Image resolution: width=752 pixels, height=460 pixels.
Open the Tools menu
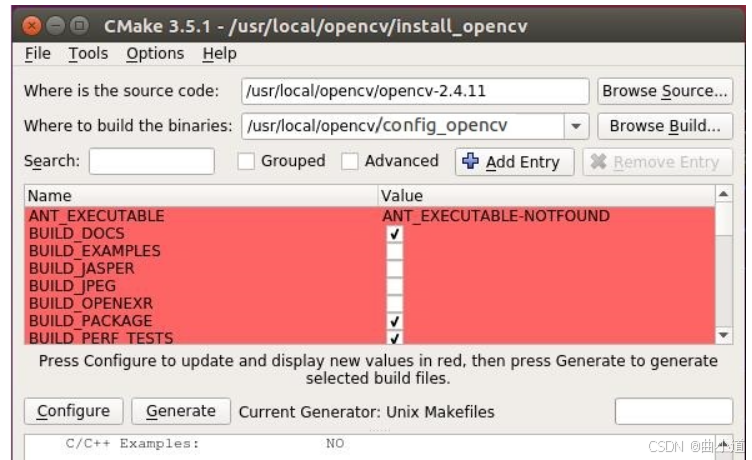click(x=88, y=53)
